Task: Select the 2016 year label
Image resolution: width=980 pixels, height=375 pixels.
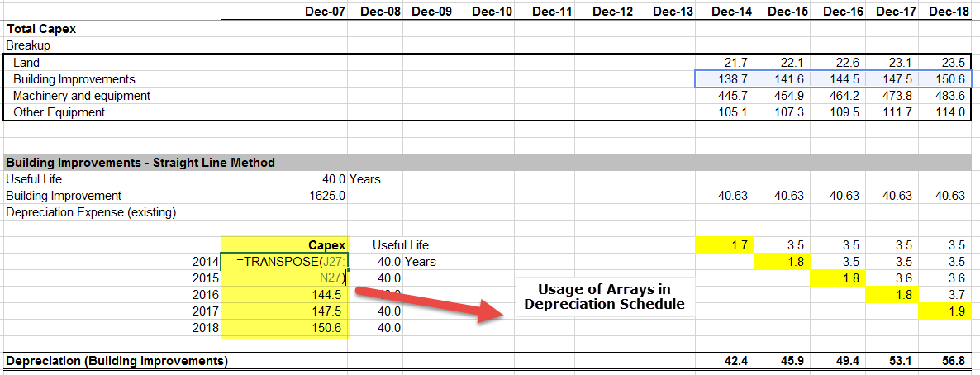Action: pos(206,294)
